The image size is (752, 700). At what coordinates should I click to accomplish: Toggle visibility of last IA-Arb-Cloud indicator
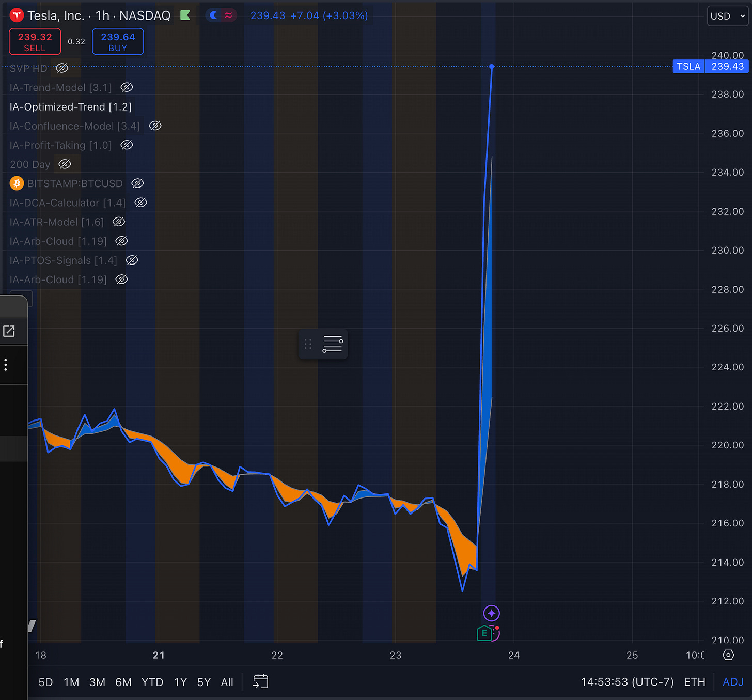coord(121,279)
